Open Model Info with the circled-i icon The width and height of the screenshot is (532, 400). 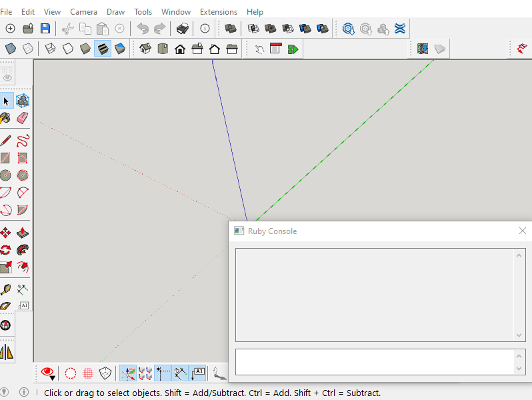pyautogui.click(x=205, y=29)
